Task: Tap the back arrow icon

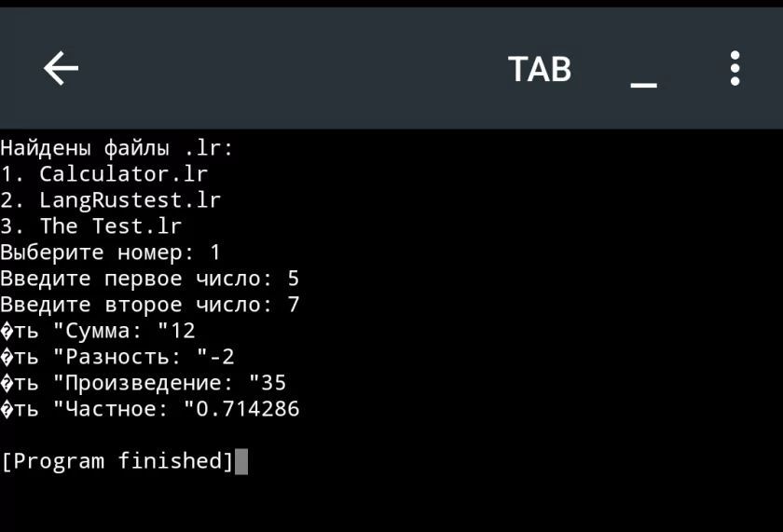Action: (61, 69)
